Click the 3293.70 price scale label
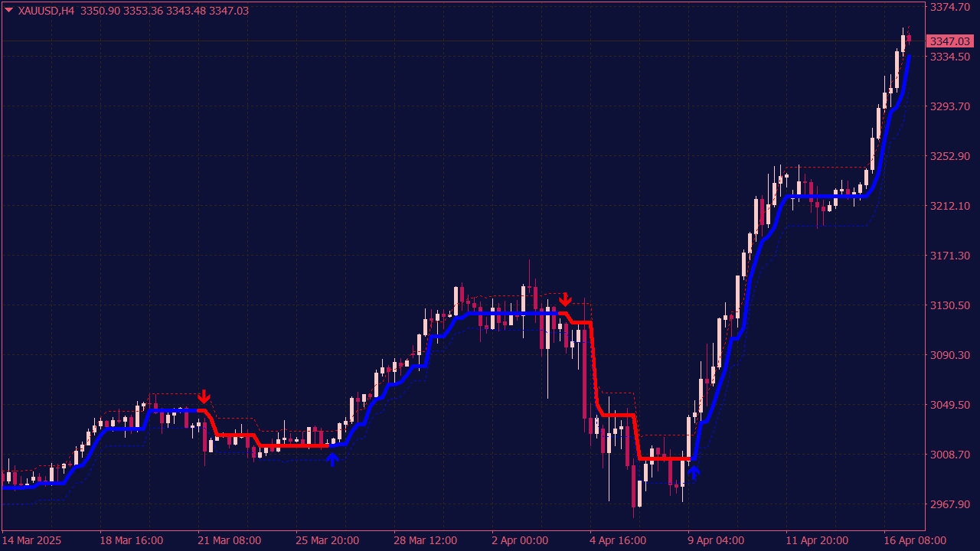This screenshot has height=551, width=980. pos(950,106)
